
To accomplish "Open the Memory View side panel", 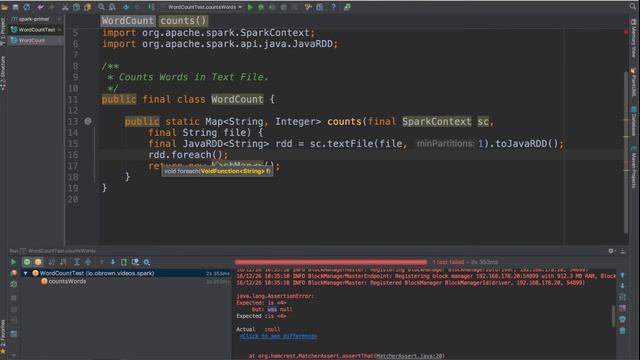I will coord(633,38).
